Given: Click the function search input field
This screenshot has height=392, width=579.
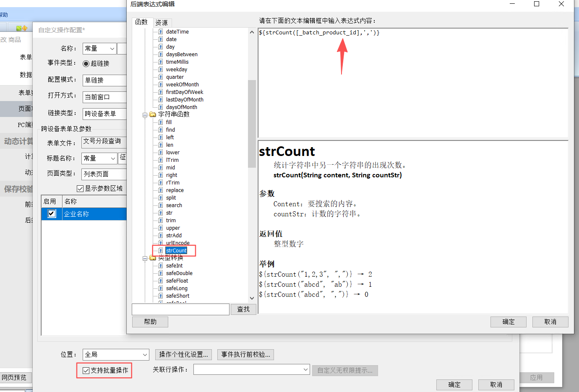Looking at the screenshot, I should (181, 309).
